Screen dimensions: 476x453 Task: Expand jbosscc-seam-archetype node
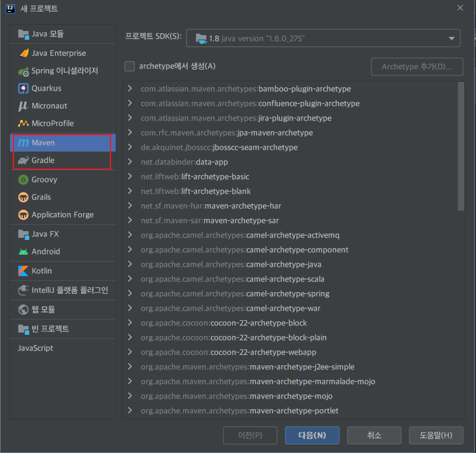(130, 147)
